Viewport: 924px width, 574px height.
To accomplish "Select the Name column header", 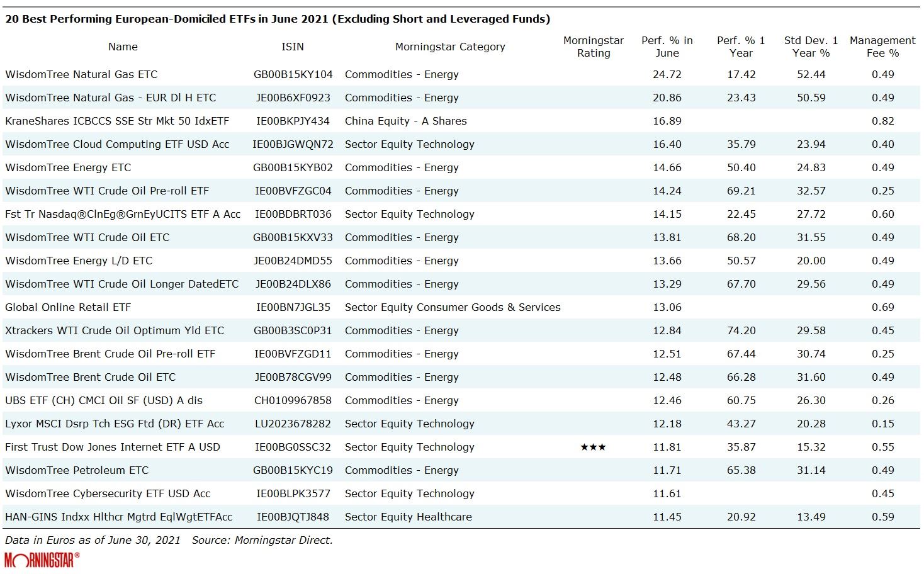I will pos(123,47).
